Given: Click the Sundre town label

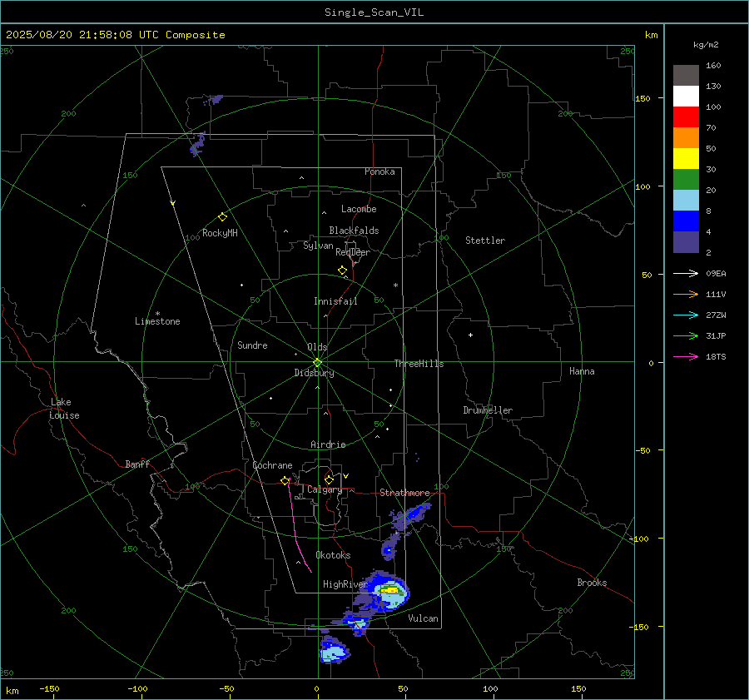Looking at the screenshot, I should [252, 345].
